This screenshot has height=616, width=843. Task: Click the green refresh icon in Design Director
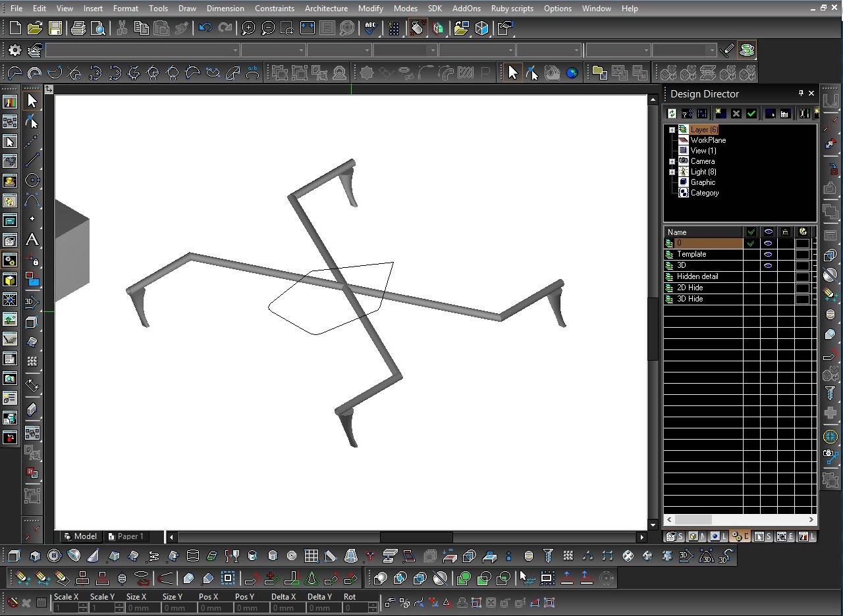click(672, 114)
